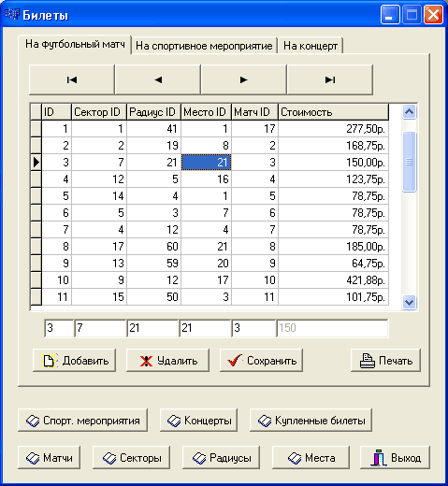Go to the next record arrow
The width and height of the screenshot is (448, 486).
(x=244, y=79)
